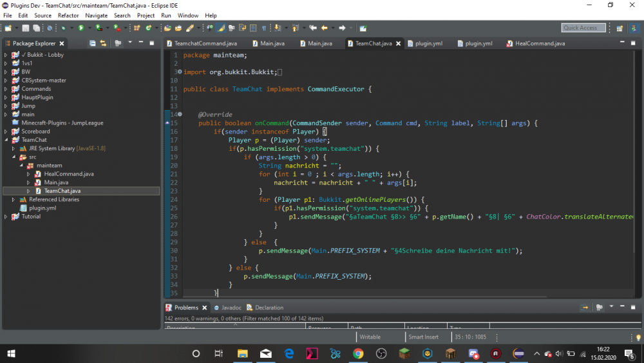
Task: Select plugin.yml in Package Explorer tree
Action: click(x=43, y=208)
